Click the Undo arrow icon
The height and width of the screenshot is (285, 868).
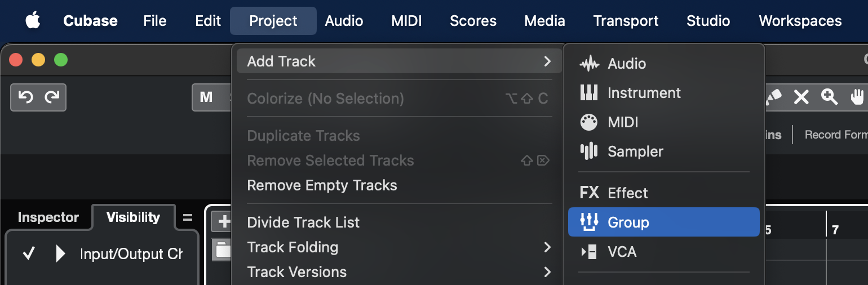[x=25, y=97]
